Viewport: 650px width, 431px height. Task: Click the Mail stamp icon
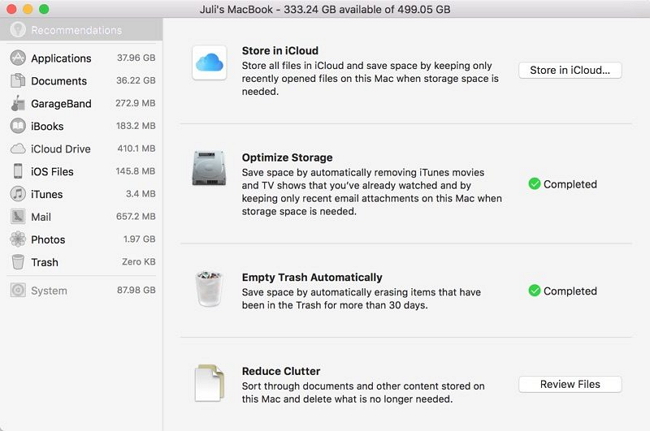tap(18, 216)
